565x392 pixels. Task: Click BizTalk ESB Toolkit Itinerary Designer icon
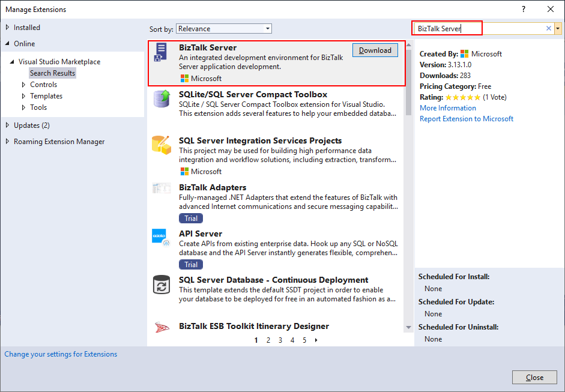click(x=161, y=327)
